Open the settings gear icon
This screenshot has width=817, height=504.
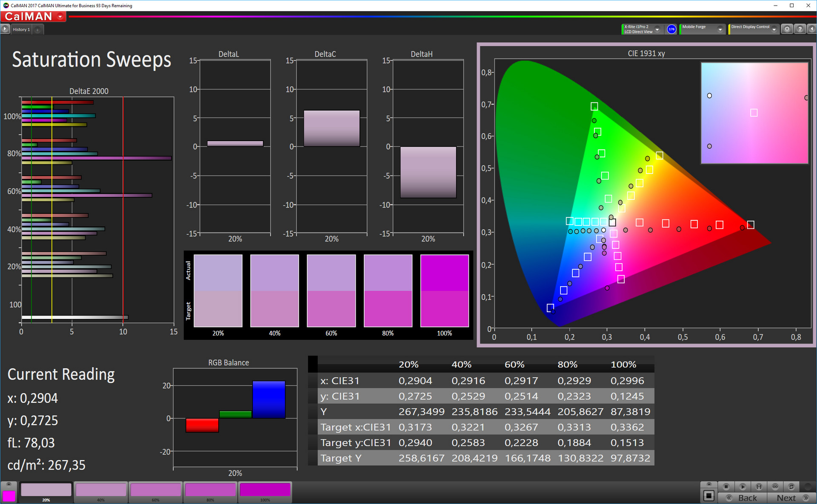point(787,29)
